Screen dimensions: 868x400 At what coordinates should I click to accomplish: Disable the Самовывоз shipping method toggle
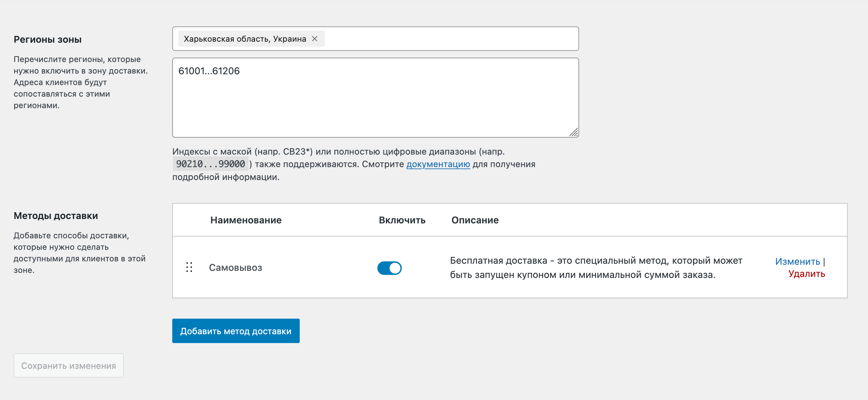[x=389, y=268]
